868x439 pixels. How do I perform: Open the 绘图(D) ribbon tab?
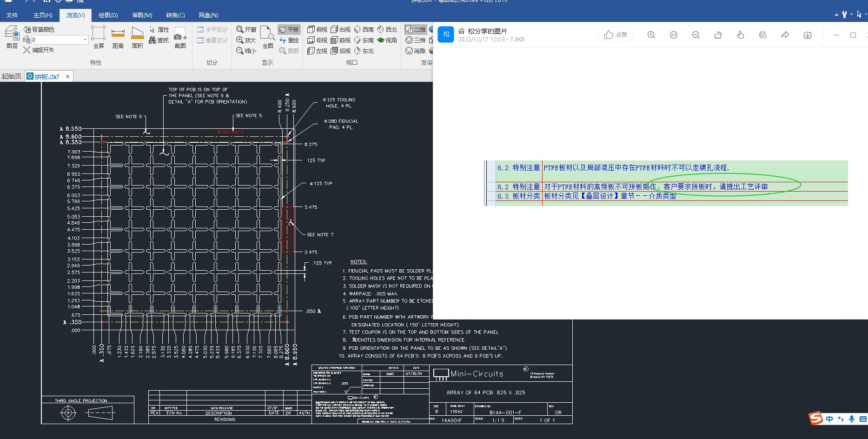pos(108,15)
